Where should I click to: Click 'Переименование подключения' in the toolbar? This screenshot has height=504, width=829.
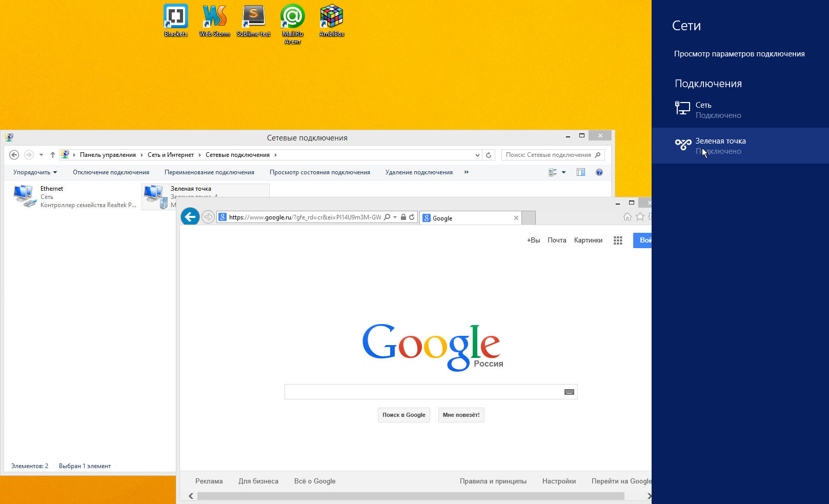tap(209, 172)
